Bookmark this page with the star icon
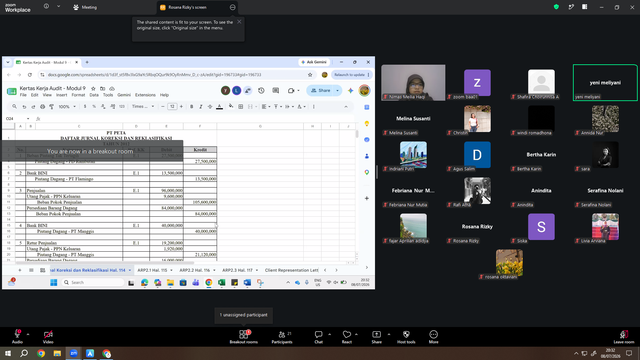 (310, 75)
